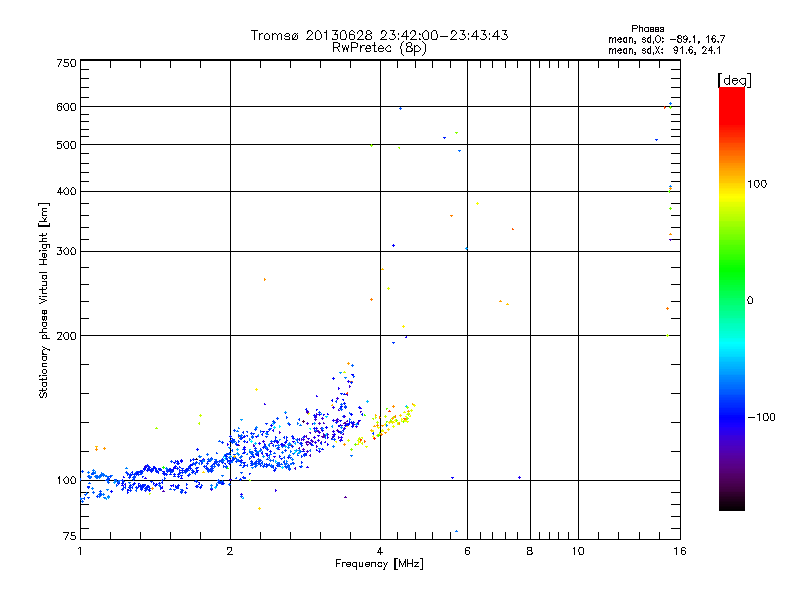Click y-axis tick label "400"
Screen dimensions: 800x600
[66, 191]
